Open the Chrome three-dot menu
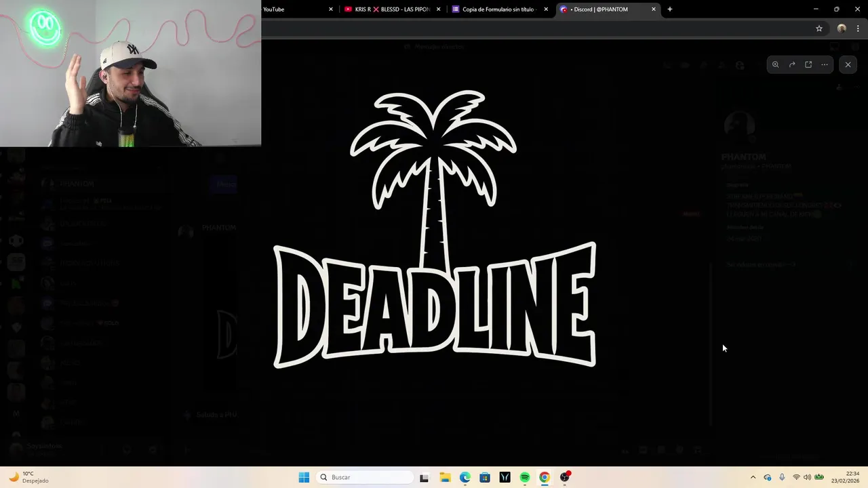The image size is (868, 488). [x=859, y=28]
